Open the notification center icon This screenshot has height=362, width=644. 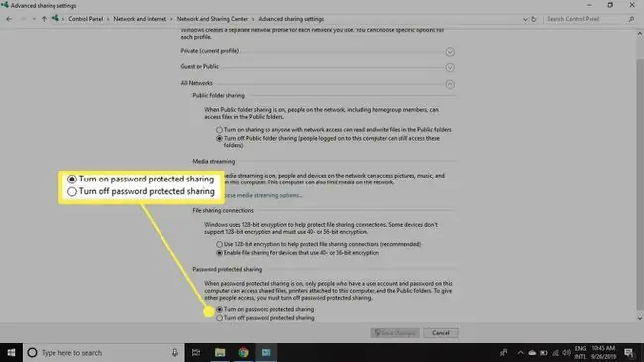coord(629,352)
